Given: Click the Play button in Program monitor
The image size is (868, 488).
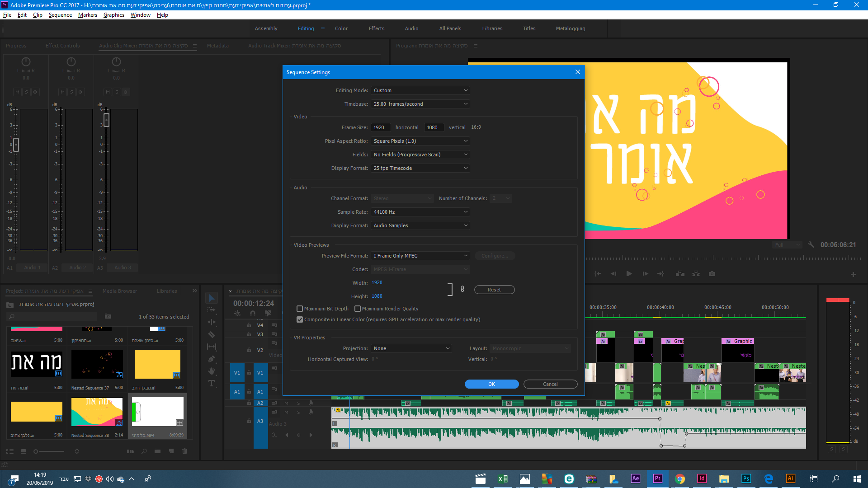Looking at the screenshot, I should point(629,274).
